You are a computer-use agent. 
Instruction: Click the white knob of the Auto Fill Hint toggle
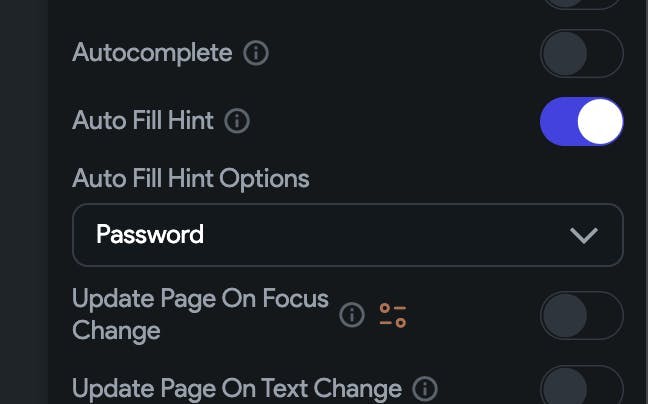[x=600, y=122]
